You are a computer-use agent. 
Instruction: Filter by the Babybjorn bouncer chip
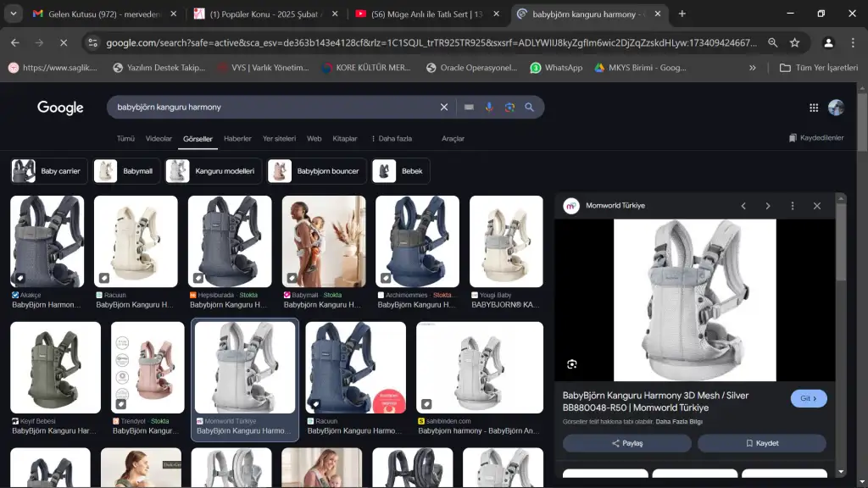click(317, 171)
